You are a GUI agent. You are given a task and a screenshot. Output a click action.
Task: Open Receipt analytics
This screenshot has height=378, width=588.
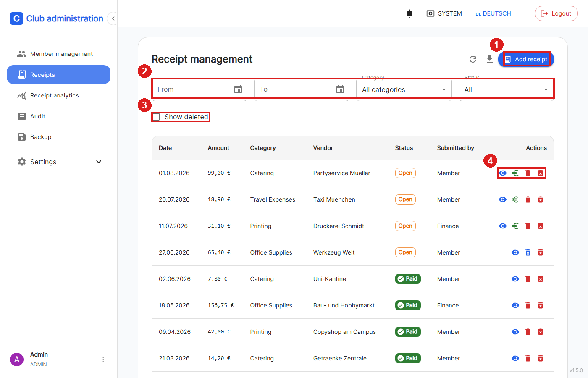click(58, 95)
